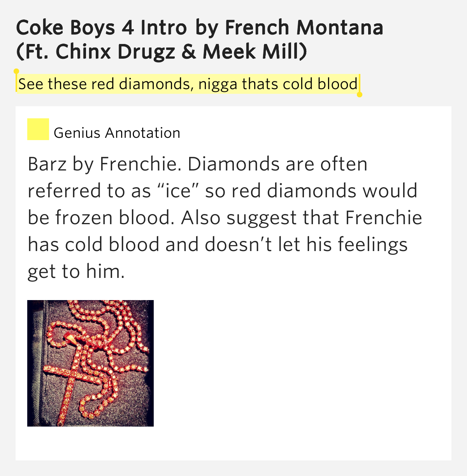467x476 pixels.
Task: Click the yellow highlight start handle dot
Action: click(x=16, y=71)
